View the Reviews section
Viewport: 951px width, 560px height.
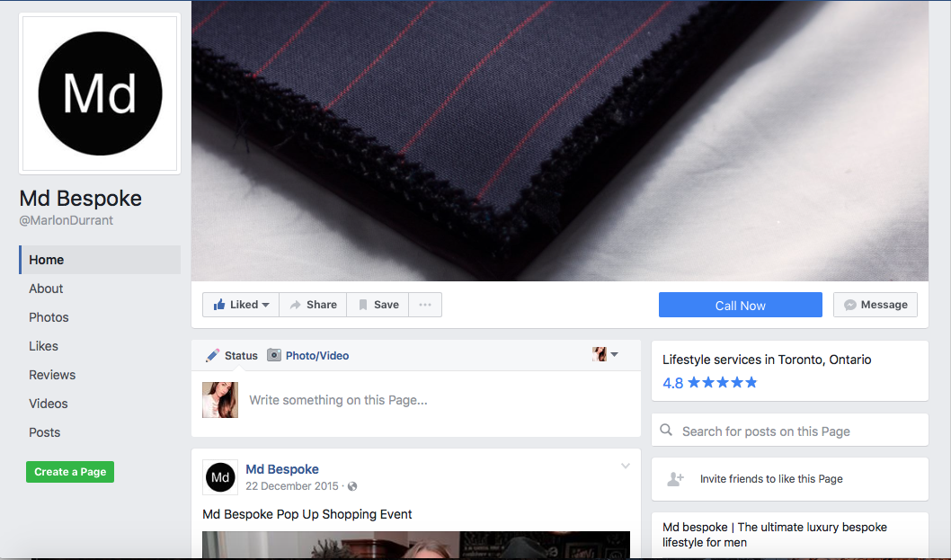[x=52, y=375]
